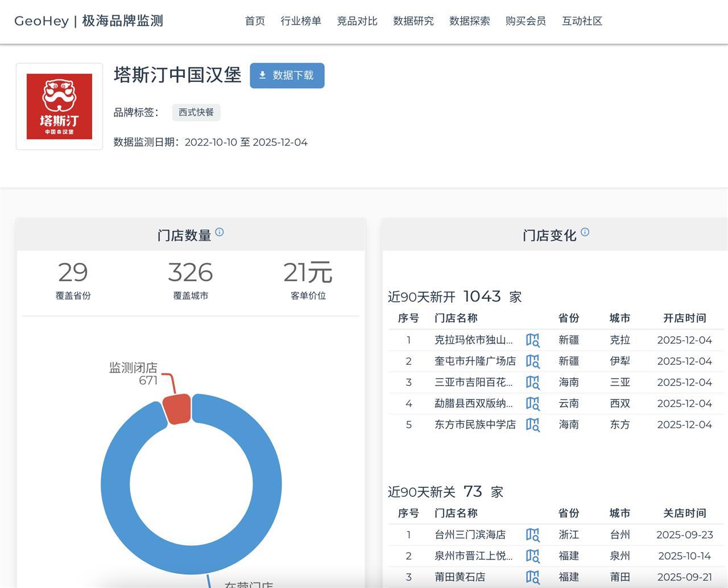
Task: Click the info icon beside 门店变化
Action: pyautogui.click(x=585, y=231)
